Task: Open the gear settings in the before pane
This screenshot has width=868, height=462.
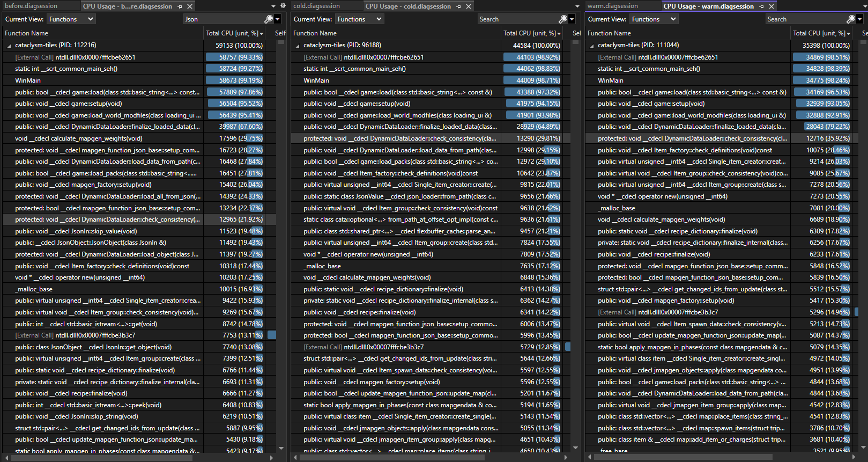Action: [283, 6]
